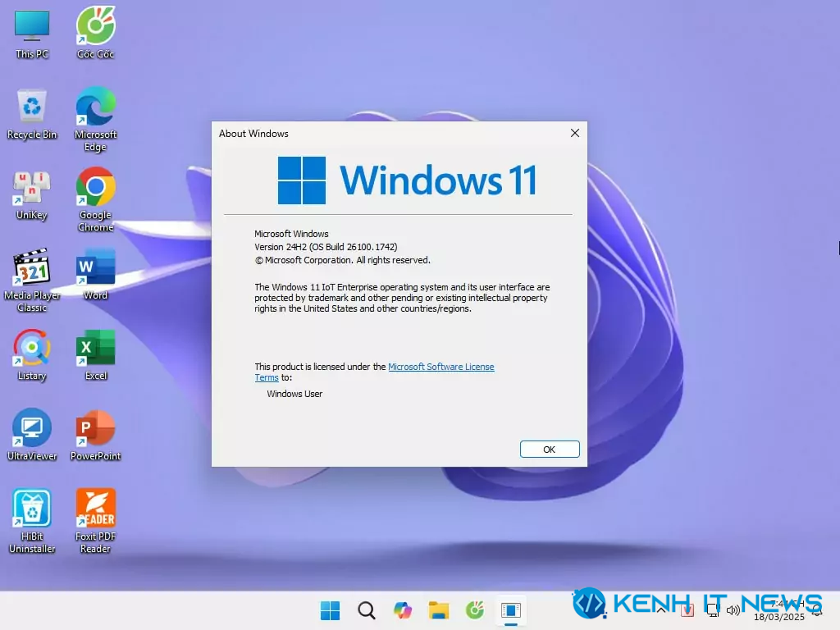Screen dimensions: 840x630
Task: Open taskbar Search magnifier
Action: pos(367,610)
